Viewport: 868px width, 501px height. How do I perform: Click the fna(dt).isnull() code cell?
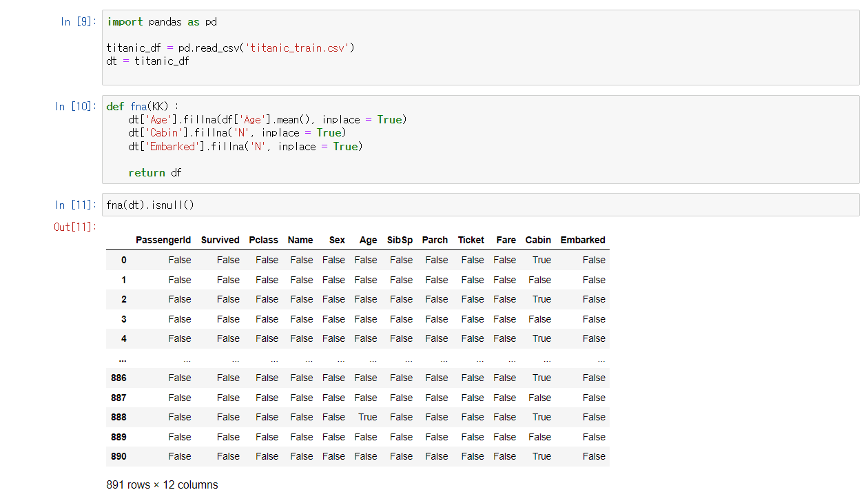[480, 205]
